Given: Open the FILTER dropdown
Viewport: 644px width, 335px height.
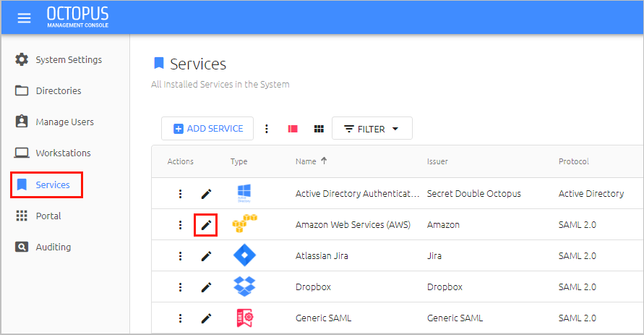Looking at the screenshot, I should tap(372, 129).
